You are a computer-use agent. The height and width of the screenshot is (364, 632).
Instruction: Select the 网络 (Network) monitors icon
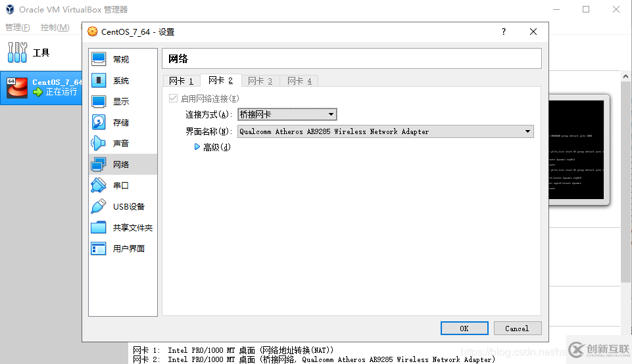[x=99, y=164]
